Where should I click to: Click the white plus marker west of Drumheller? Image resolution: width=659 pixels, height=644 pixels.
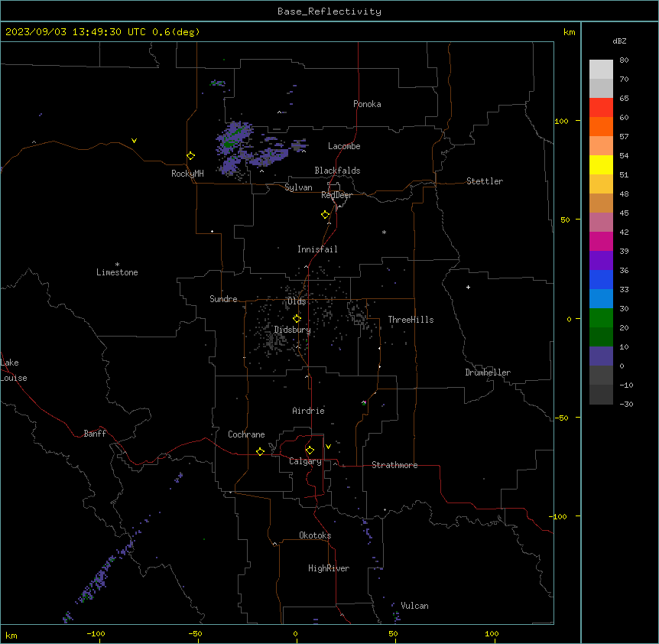click(x=468, y=287)
